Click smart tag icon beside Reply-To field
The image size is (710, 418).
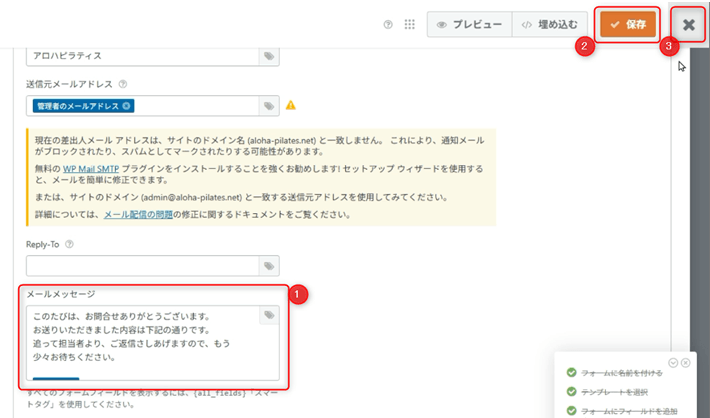[269, 266]
